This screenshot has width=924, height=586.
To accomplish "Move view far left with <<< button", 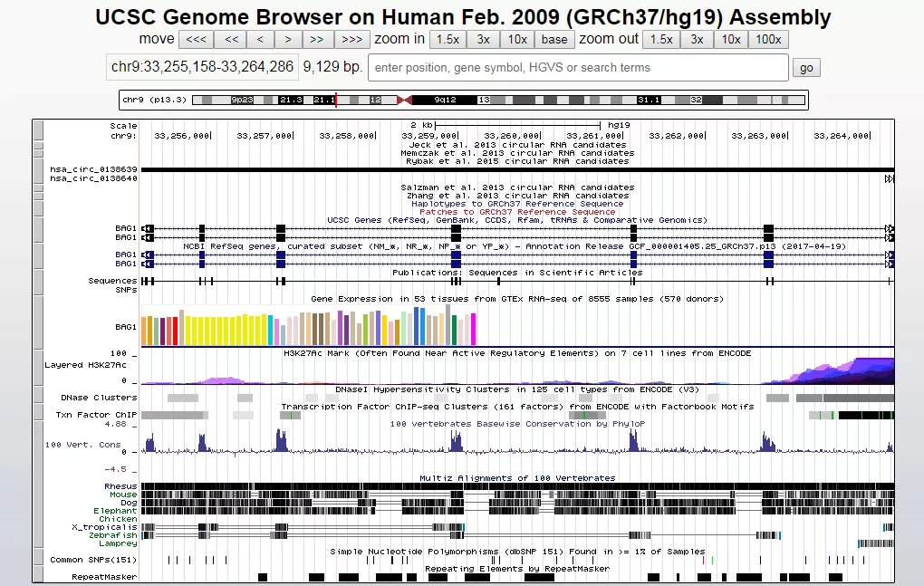I will (197, 40).
